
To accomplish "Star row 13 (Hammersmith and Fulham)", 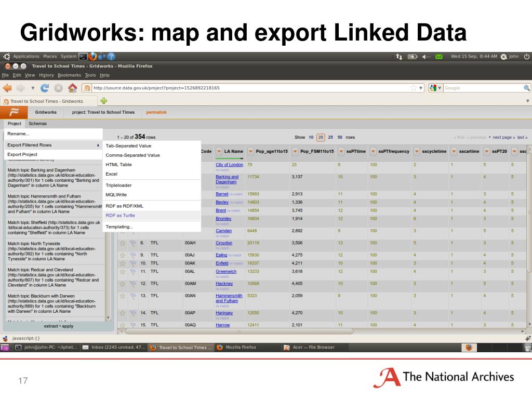I will point(123,296).
